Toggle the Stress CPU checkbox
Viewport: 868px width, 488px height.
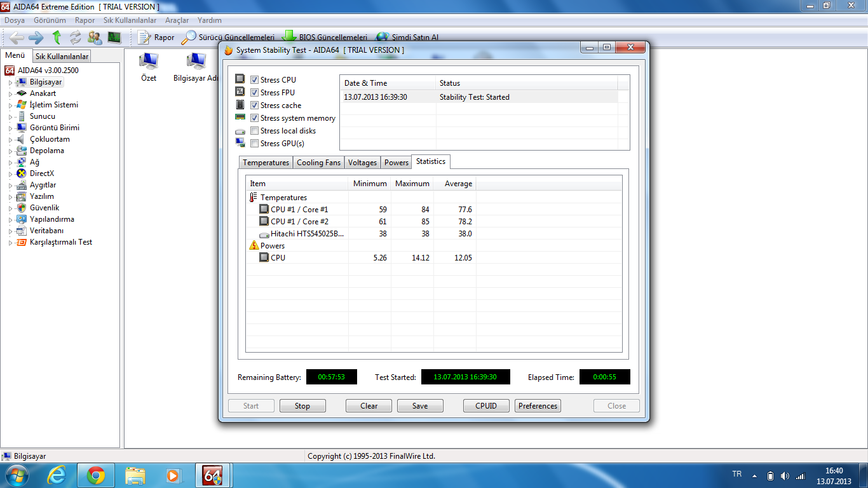[x=254, y=80]
